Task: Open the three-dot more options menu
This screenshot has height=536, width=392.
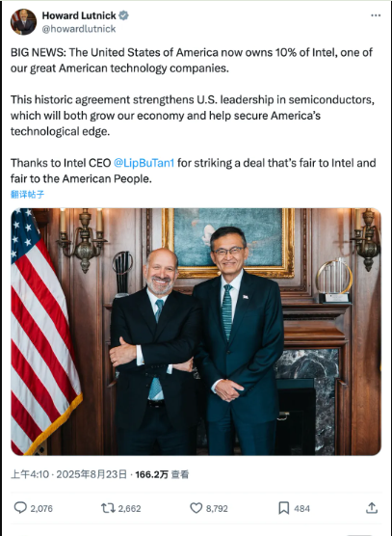Action: [x=376, y=15]
